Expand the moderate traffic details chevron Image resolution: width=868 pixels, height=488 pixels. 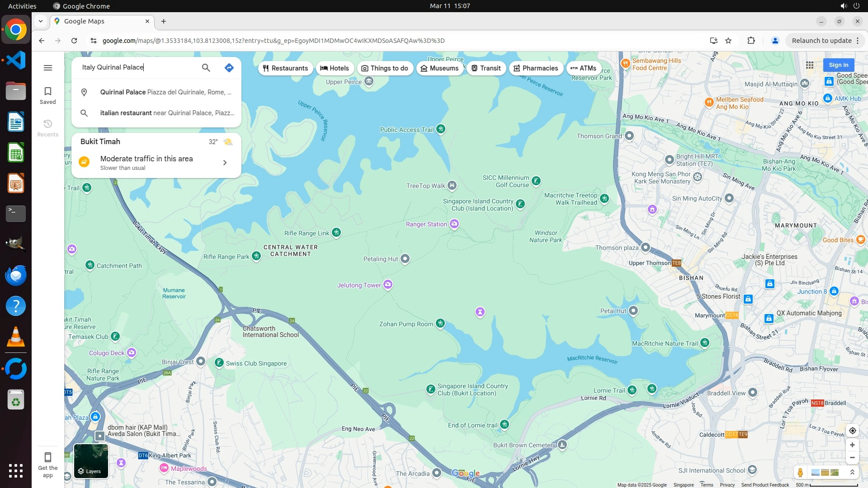coord(225,163)
